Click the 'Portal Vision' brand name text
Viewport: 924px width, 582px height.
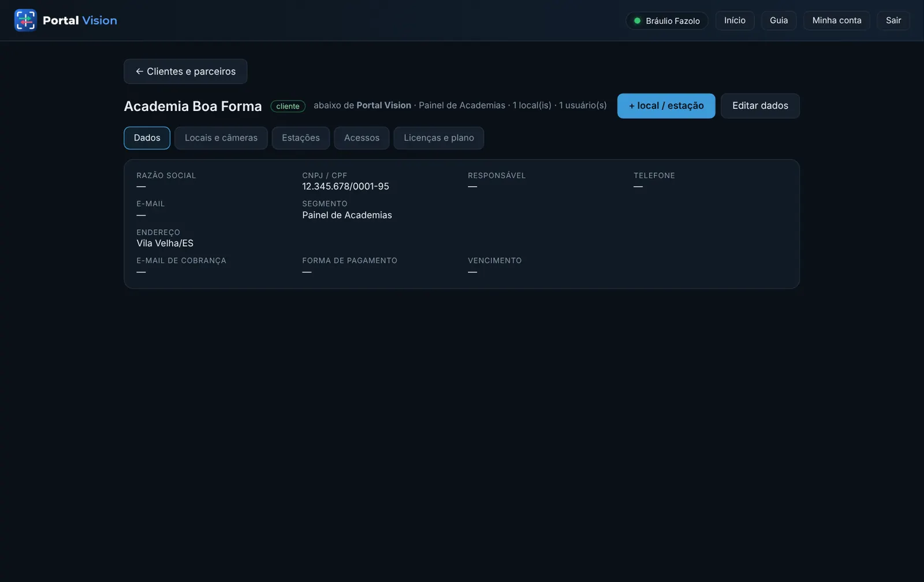click(x=80, y=21)
